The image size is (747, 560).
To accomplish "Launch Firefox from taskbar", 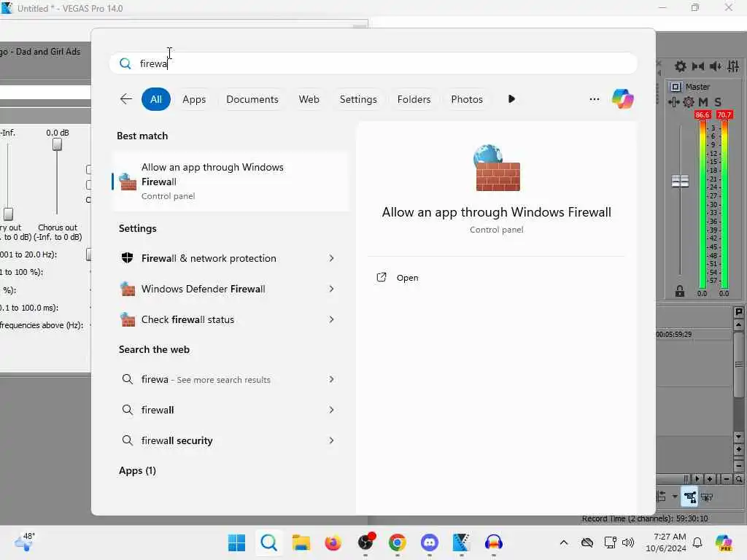I will click(333, 542).
